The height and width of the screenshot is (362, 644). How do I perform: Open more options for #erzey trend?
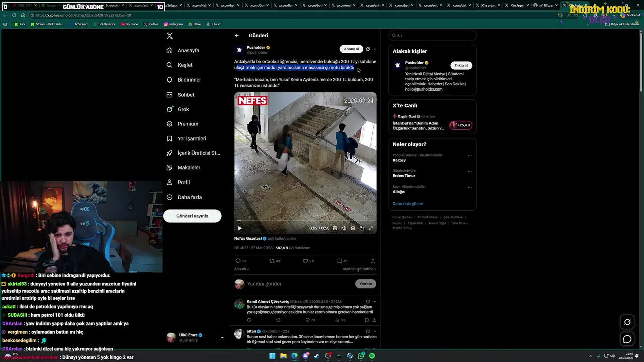[470, 156]
